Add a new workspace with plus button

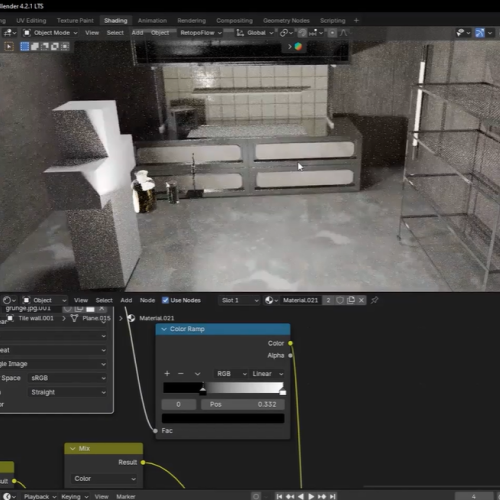point(356,21)
